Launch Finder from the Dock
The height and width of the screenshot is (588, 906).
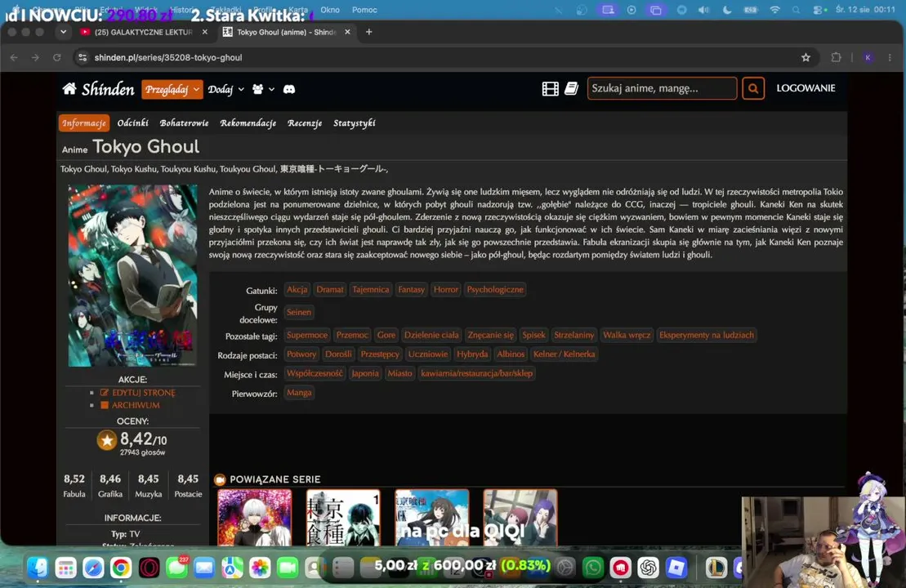pos(38,568)
